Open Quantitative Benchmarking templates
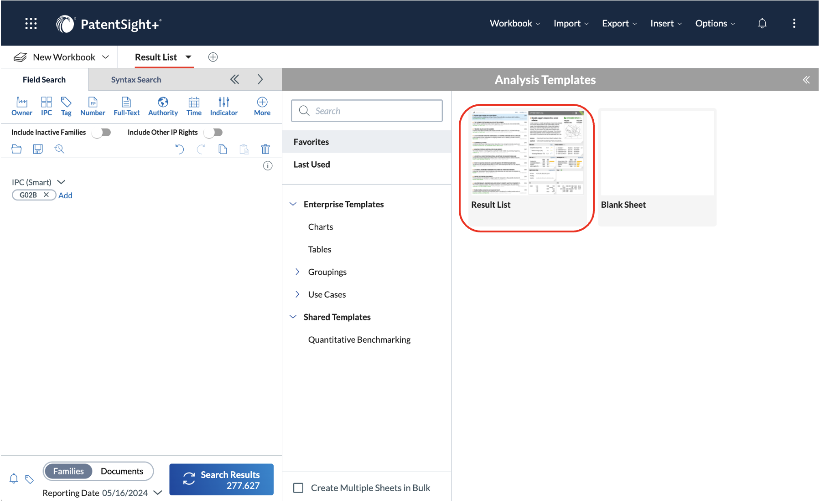 pyautogui.click(x=359, y=340)
